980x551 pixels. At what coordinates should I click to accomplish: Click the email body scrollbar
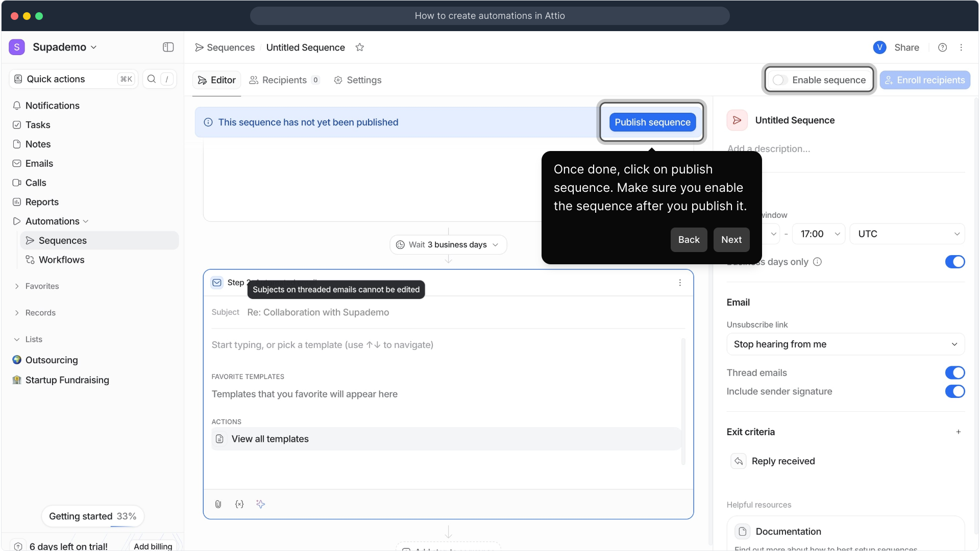point(683,401)
